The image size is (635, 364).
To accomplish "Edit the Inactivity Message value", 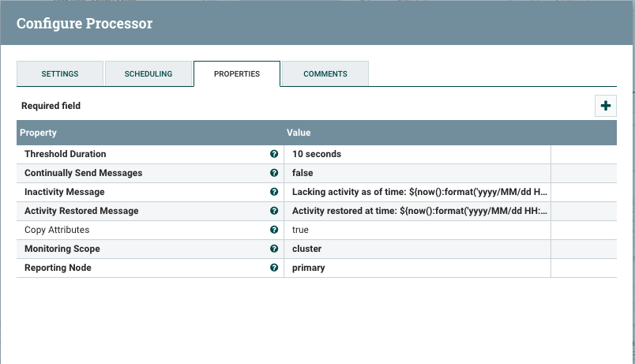I will point(417,192).
